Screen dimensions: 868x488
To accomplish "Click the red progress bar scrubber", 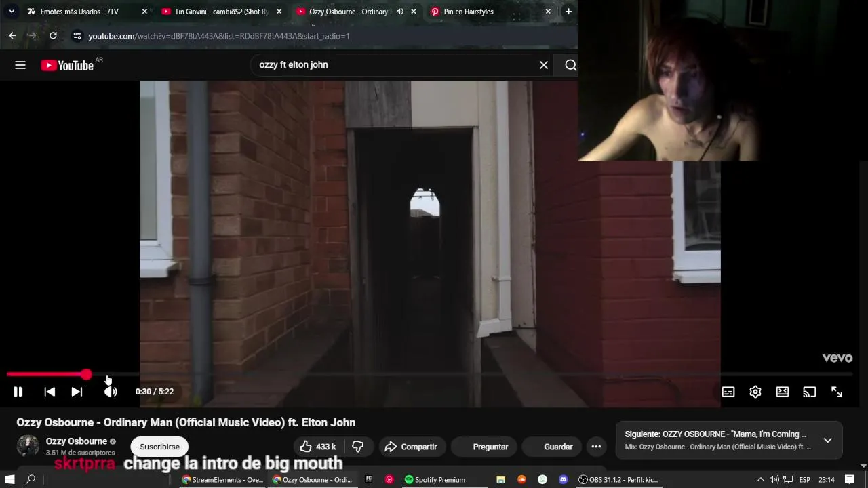I will coord(86,374).
